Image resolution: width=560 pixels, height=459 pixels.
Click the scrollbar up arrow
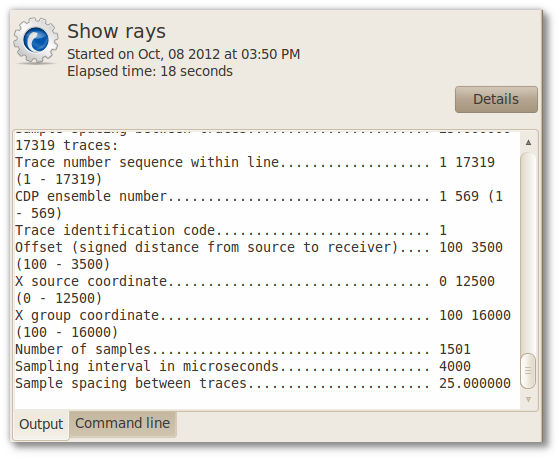click(528, 142)
